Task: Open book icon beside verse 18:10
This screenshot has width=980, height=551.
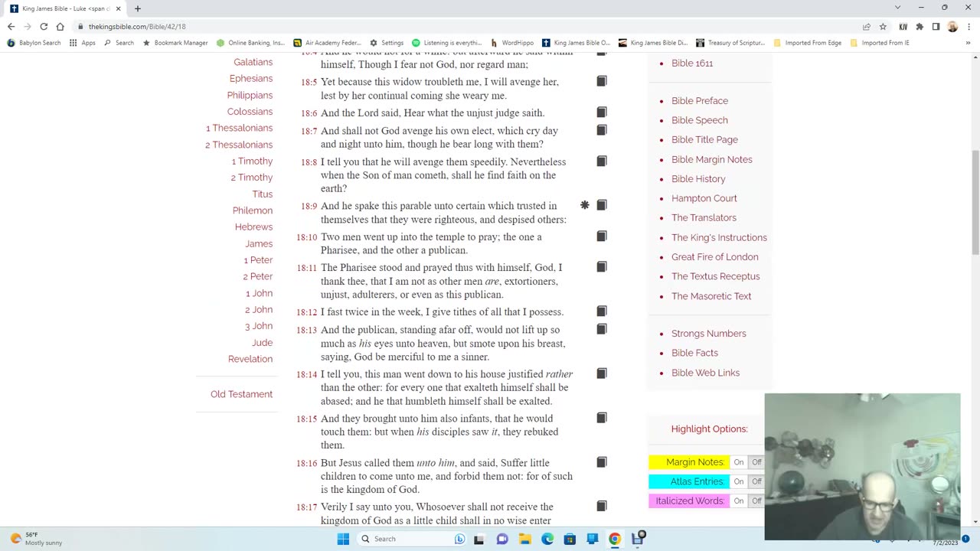Action: coord(602,236)
